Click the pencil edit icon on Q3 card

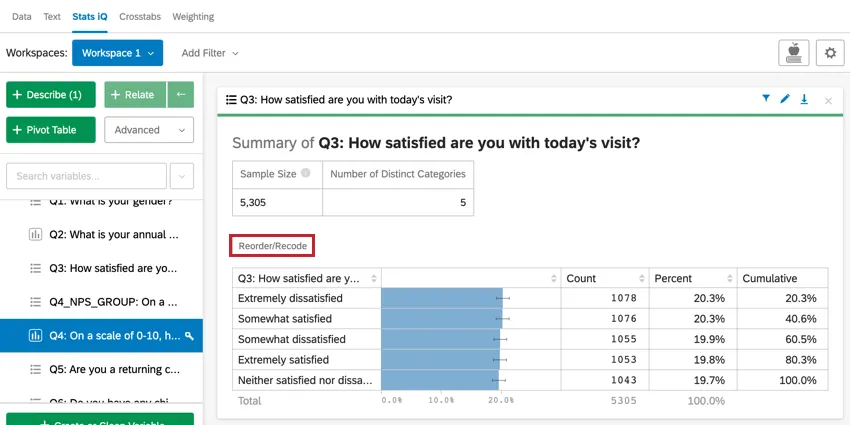click(x=785, y=99)
